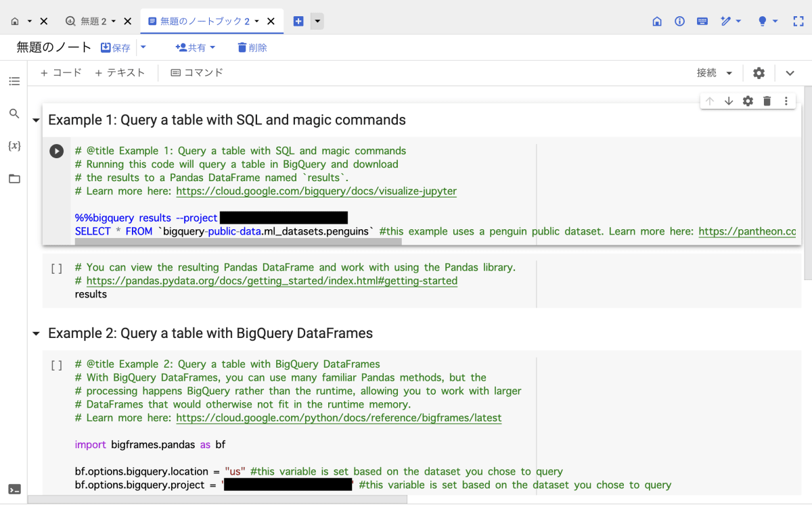Click the move cell up arrow
The width and height of the screenshot is (812, 505).
coord(710,101)
